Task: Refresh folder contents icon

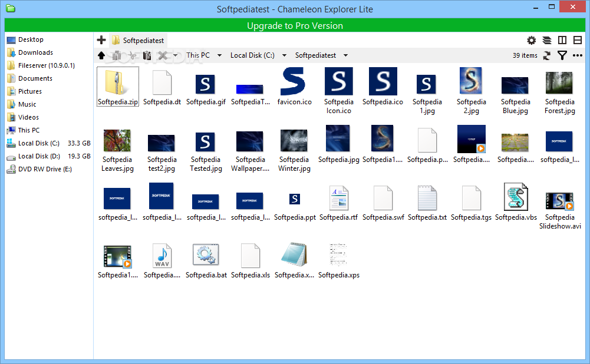Action: point(547,55)
